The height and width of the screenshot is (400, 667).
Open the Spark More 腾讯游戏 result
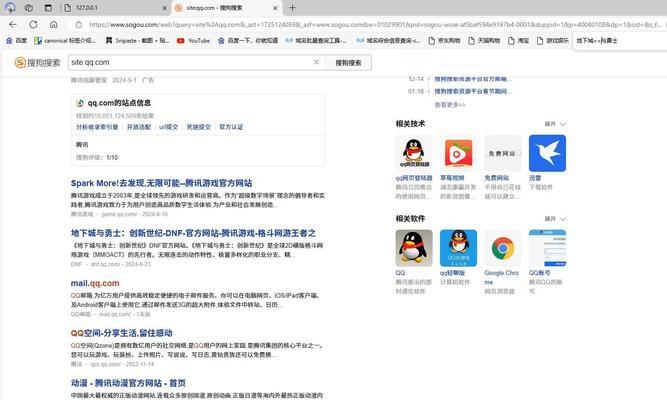[x=161, y=183]
